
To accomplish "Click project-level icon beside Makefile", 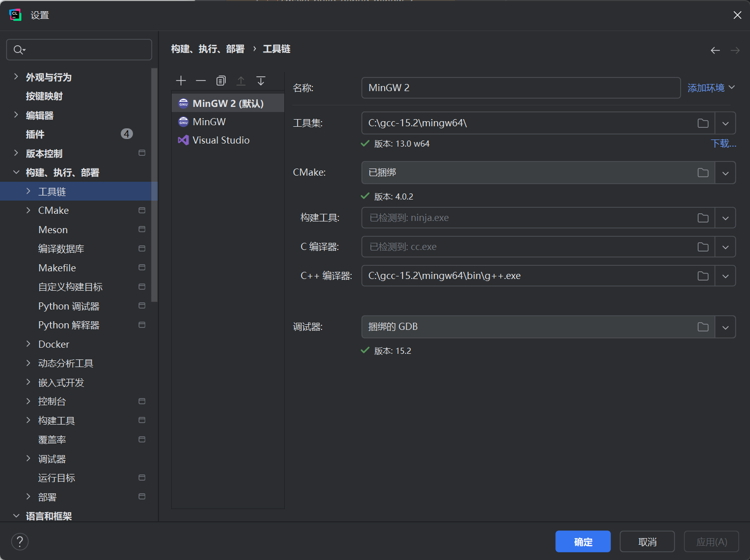I will point(142,268).
